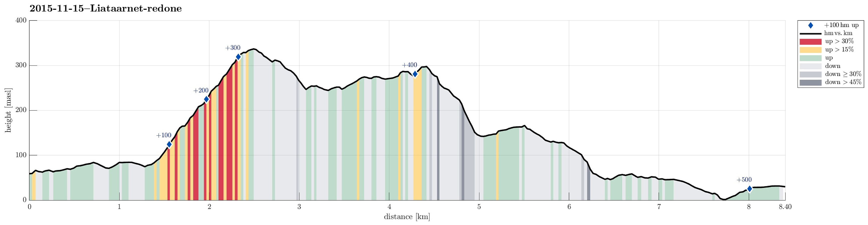The height and width of the screenshot is (225, 868).
Task: Select the green 'up' legend swatch
Action: point(810,58)
